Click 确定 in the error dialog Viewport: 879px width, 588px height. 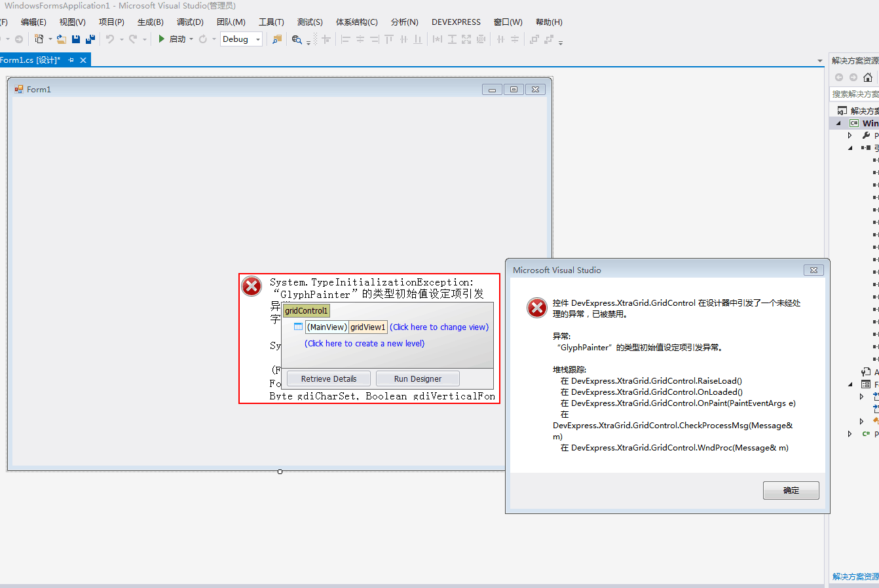pos(791,490)
